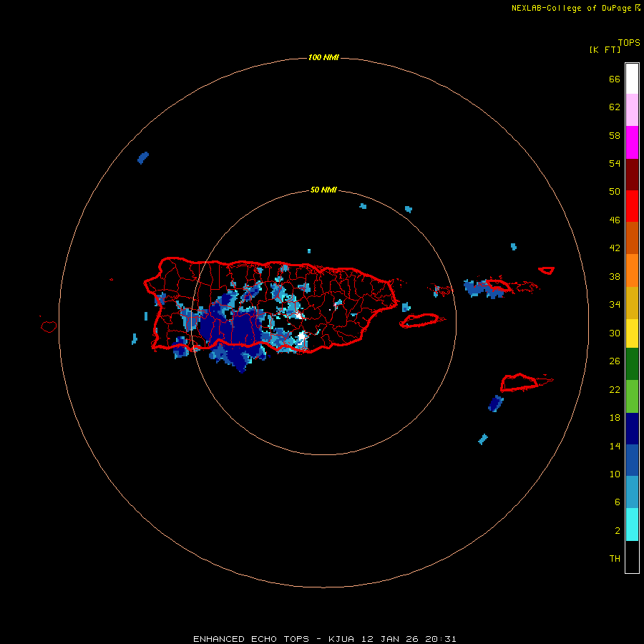This screenshot has height=644, width=644.
Task: Click the "26" legend number
Action: 615,361
